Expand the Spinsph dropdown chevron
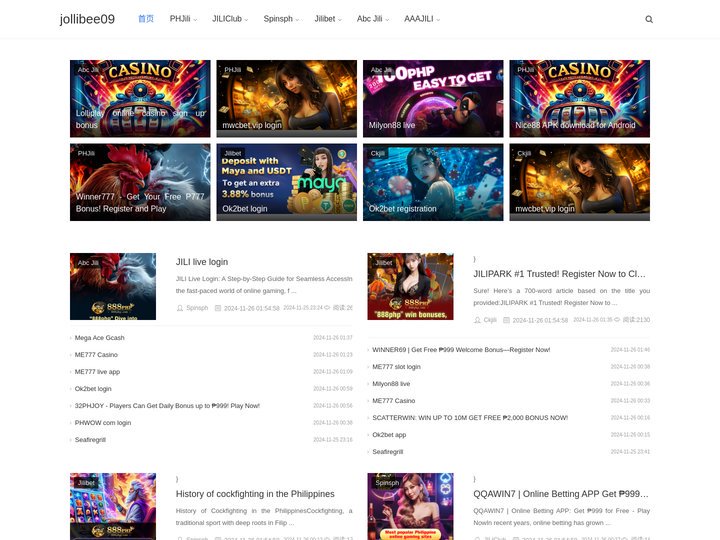The width and height of the screenshot is (720, 540). pyautogui.click(x=297, y=20)
